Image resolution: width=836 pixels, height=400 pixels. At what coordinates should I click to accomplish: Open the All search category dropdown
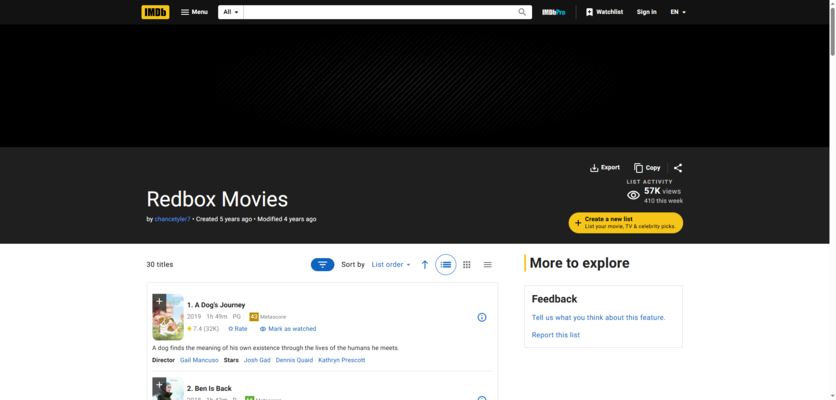click(x=231, y=12)
